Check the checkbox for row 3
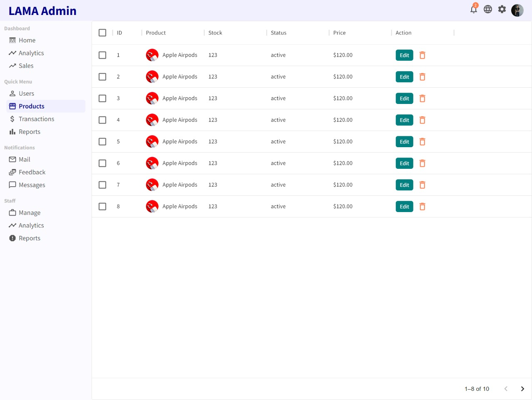Viewport: 532px width, 400px height. (x=102, y=98)
